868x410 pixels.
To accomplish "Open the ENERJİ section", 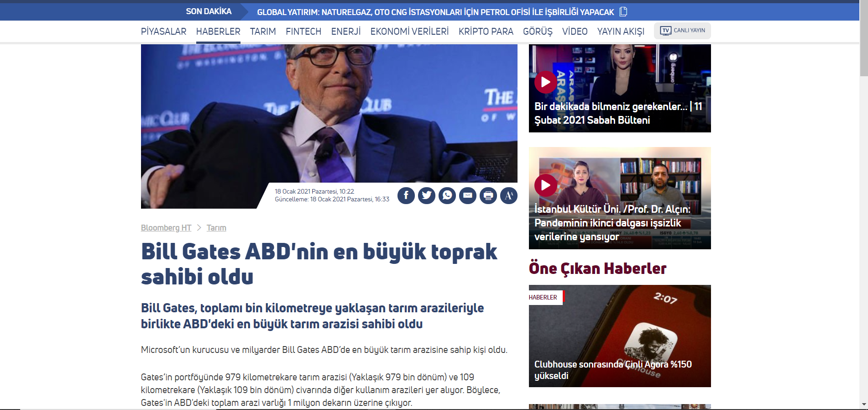I will 346,32.
